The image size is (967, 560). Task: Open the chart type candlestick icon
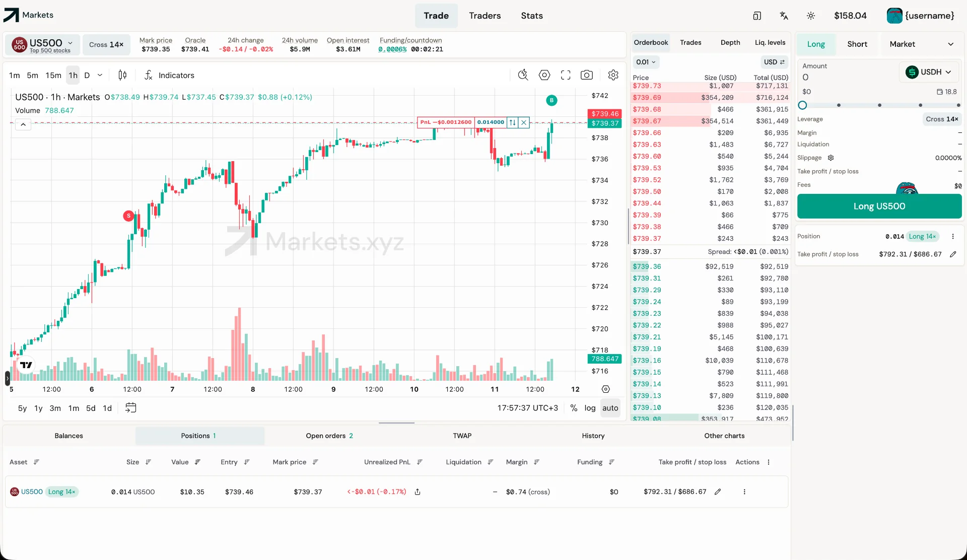point(122,75)
